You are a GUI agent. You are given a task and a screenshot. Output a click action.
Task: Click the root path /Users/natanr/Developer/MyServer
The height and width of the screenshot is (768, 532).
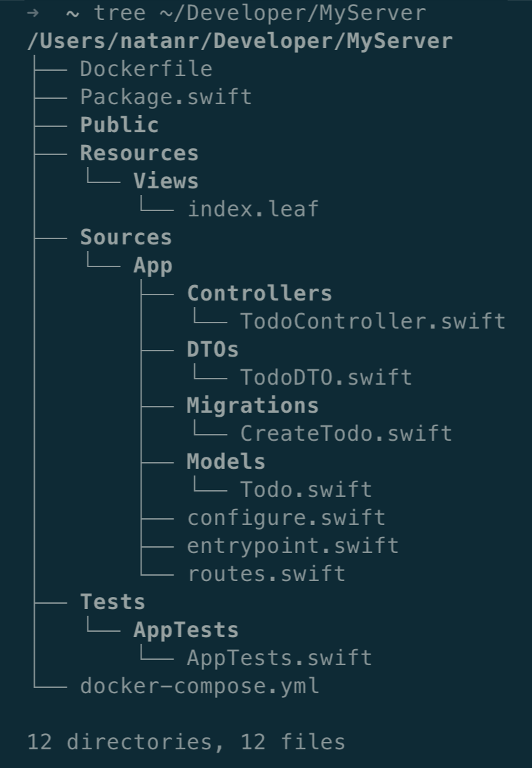(x=240, y=41)
